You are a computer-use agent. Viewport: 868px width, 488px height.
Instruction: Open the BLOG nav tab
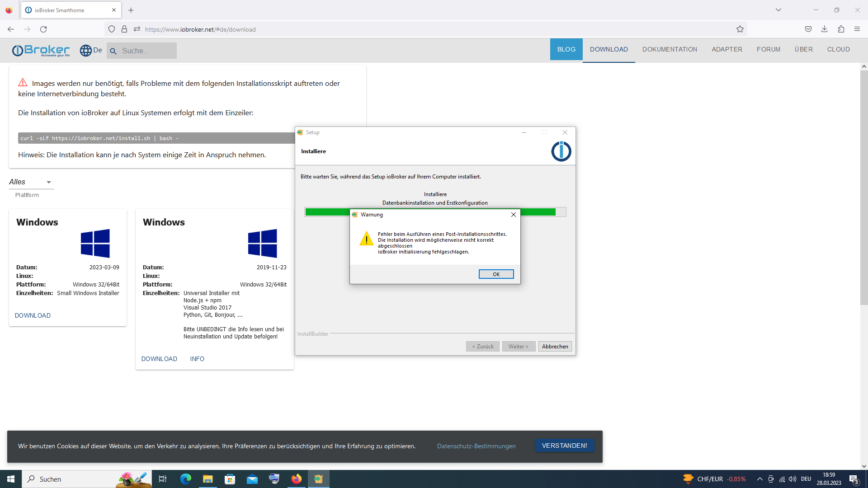(566, 49)
